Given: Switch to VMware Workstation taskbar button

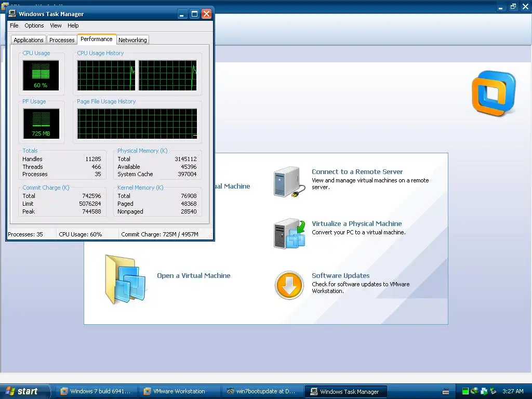Looking at the screenshot, I should [179, 391].
